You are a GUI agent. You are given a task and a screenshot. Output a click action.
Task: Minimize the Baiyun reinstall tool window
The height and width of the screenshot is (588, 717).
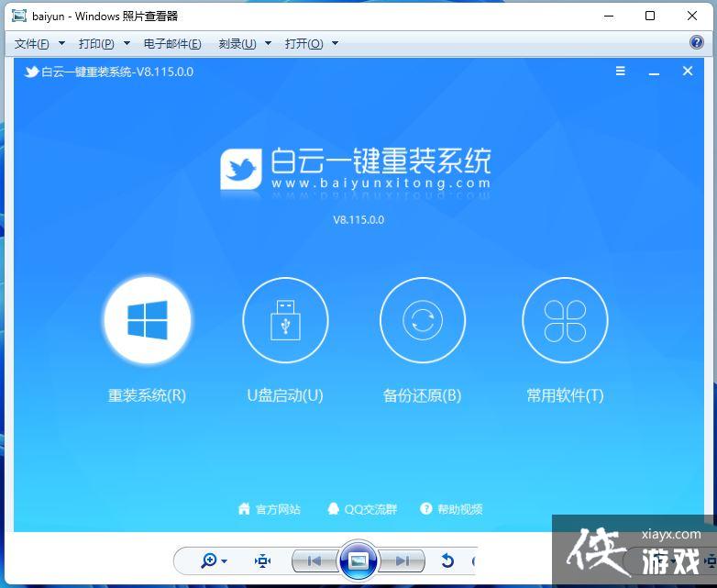(654, 72)
